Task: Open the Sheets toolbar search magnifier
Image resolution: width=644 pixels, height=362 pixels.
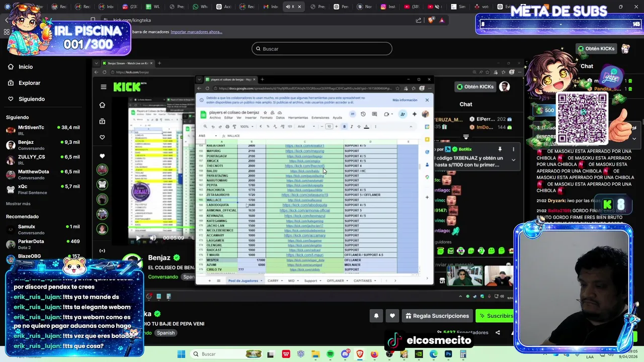Action: click(205, 127)
